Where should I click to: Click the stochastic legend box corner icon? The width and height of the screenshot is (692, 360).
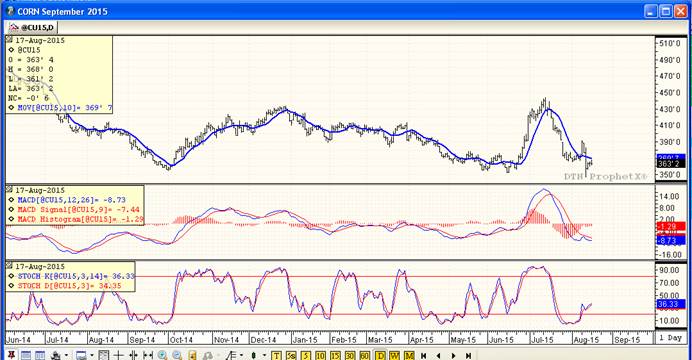[x=10, y=266]
